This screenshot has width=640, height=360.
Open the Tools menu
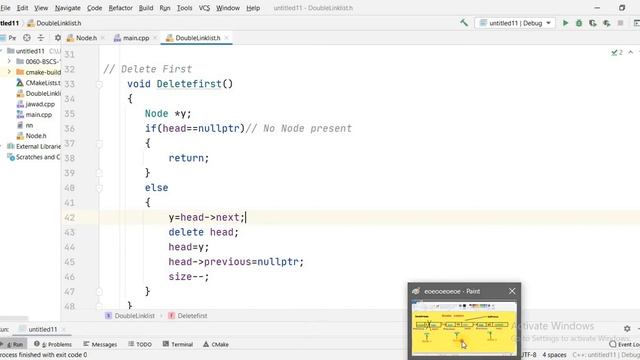pos(184,8)
